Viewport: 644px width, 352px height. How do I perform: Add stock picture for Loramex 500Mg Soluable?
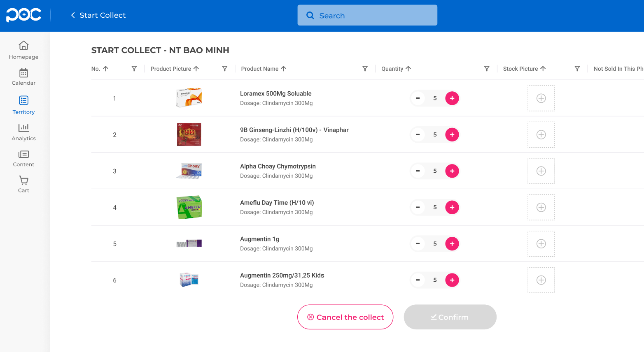(541, 98)
